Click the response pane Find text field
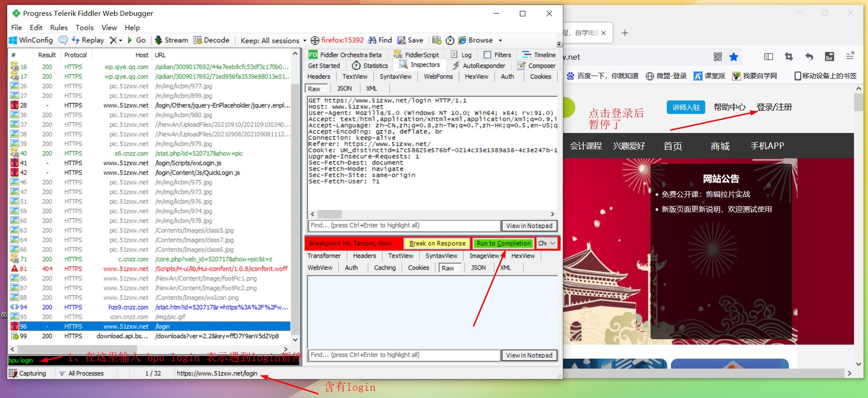This screenshot has width=868, height=398. (405, 355)
